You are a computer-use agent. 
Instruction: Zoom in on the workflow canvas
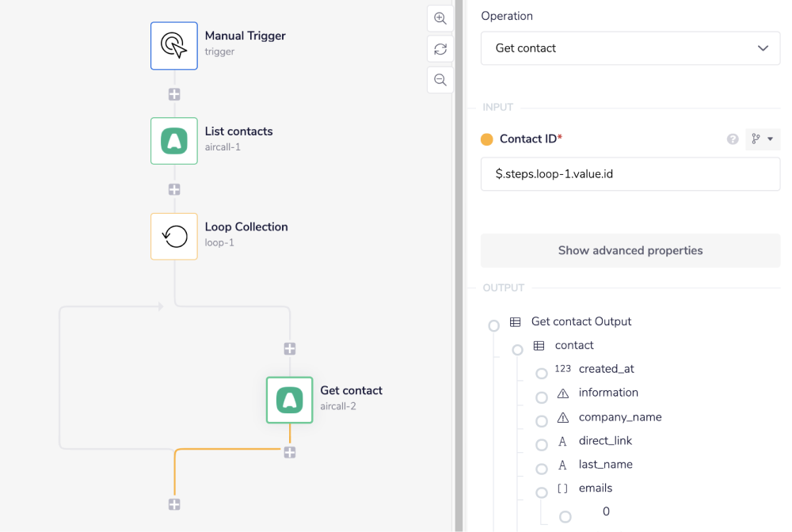coord(440,19)
